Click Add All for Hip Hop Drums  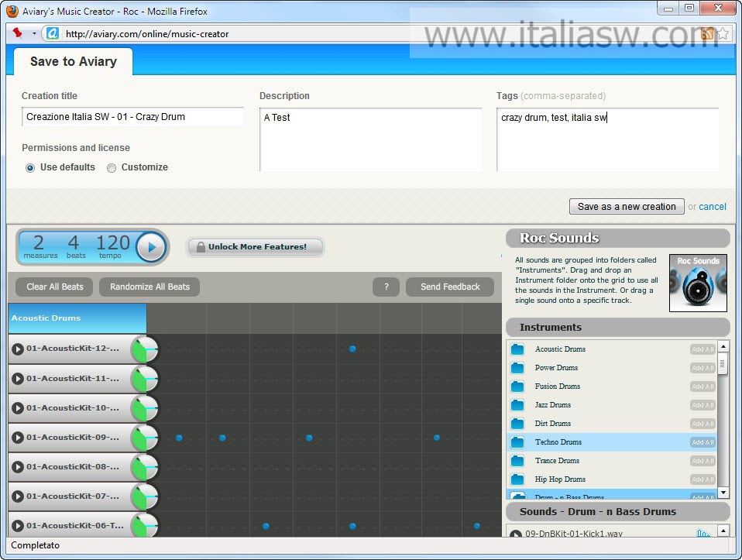coord(702,479)
